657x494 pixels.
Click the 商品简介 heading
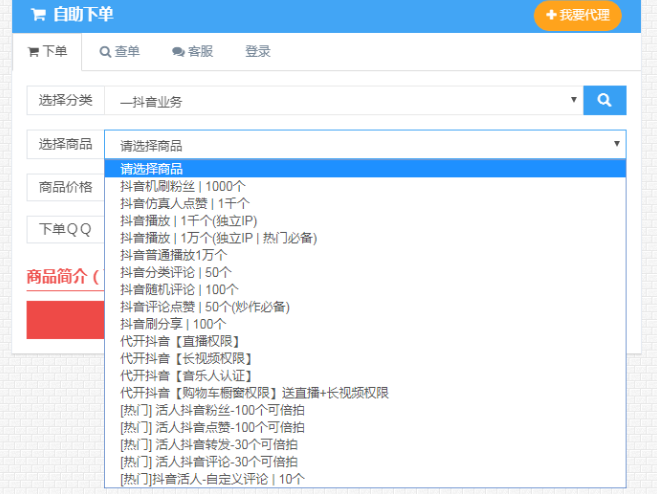click(62, 277)
